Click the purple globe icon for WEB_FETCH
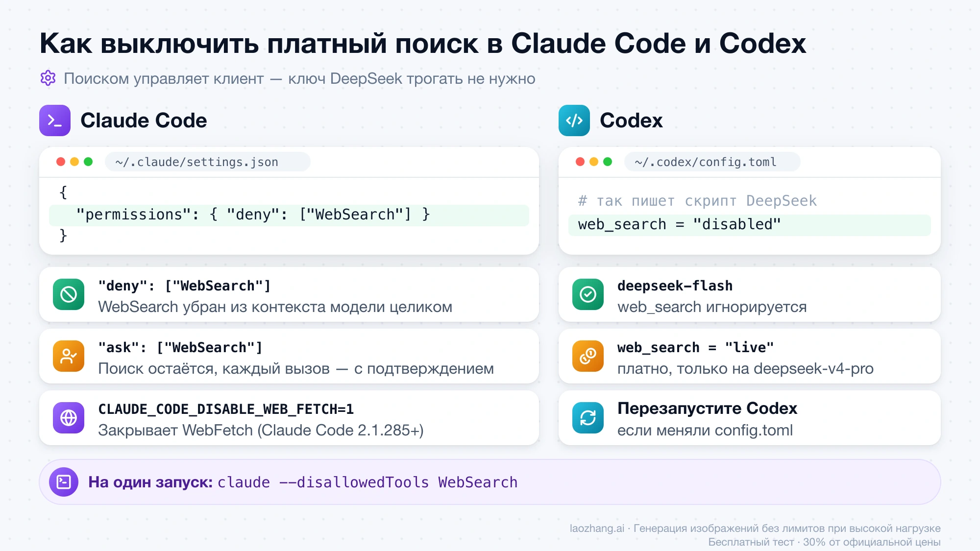The width and height of the screenshot is (980, 551). point(69,418)
